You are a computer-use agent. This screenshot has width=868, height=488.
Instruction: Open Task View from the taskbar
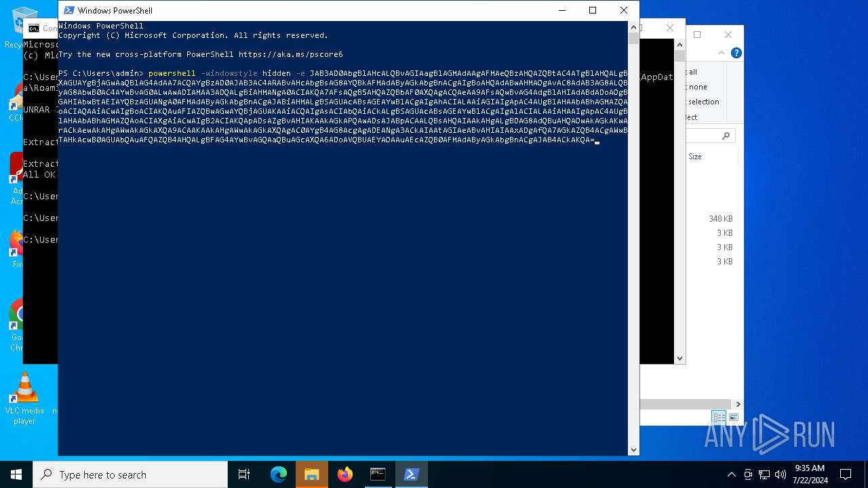tap(244, 474)
